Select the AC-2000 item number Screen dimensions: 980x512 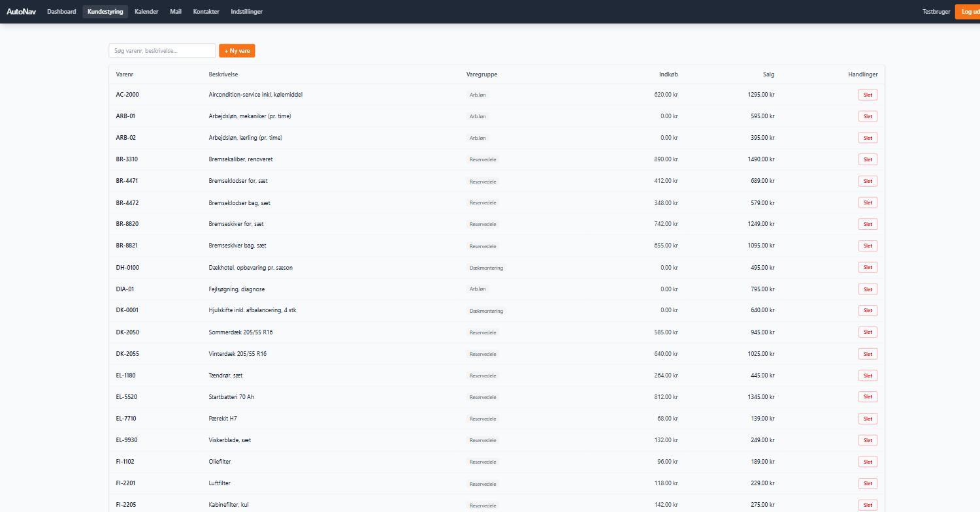pos(127,95)
